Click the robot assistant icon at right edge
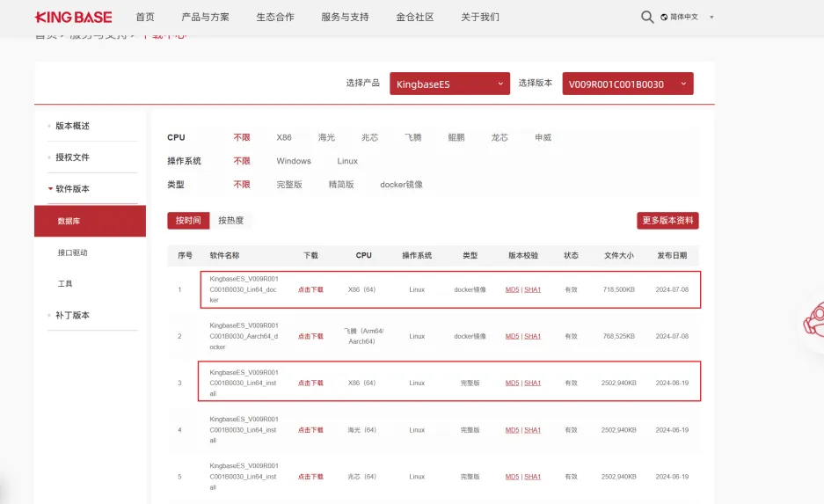This screenshot has width=824, height=504. tap(814, 319)
